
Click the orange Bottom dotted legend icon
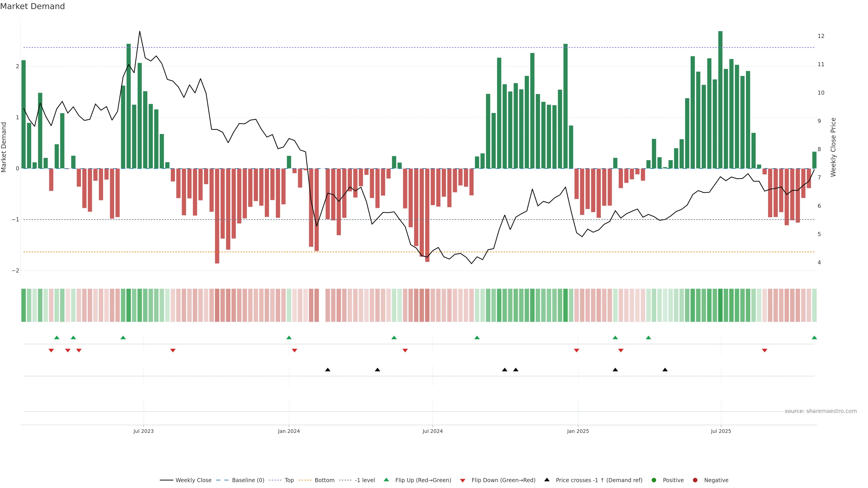(x=305, y=480)
